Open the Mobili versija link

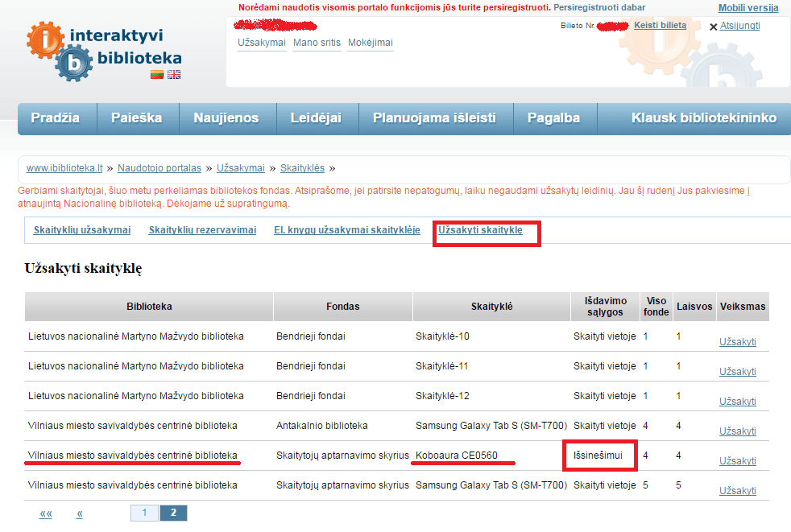pyautogui.click(x=748, y=8)
